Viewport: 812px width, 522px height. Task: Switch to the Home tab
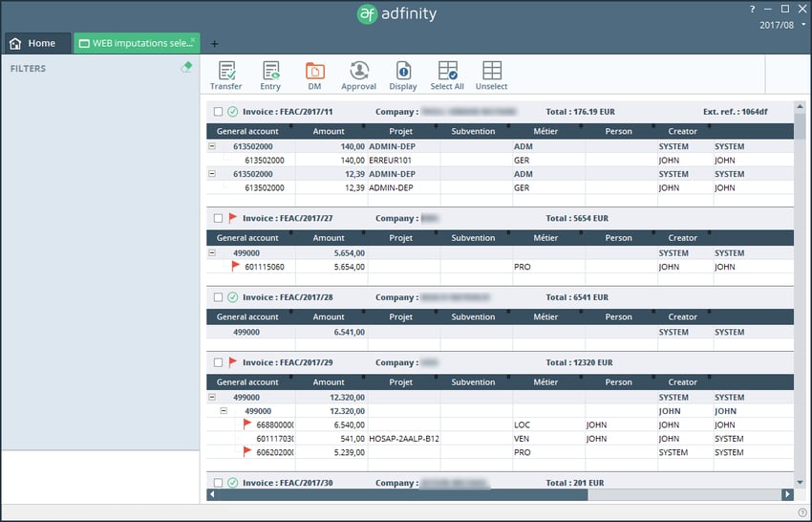[34, 43]
